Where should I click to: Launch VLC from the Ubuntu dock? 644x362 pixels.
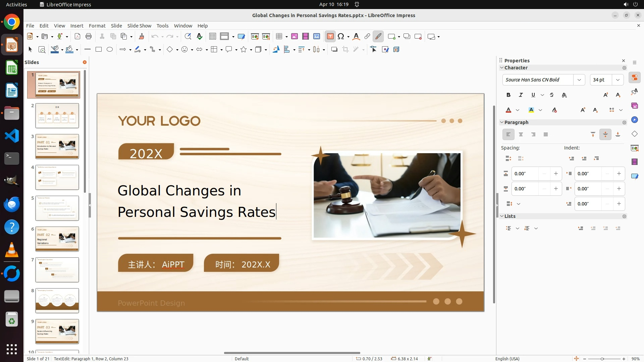point(12,250)
